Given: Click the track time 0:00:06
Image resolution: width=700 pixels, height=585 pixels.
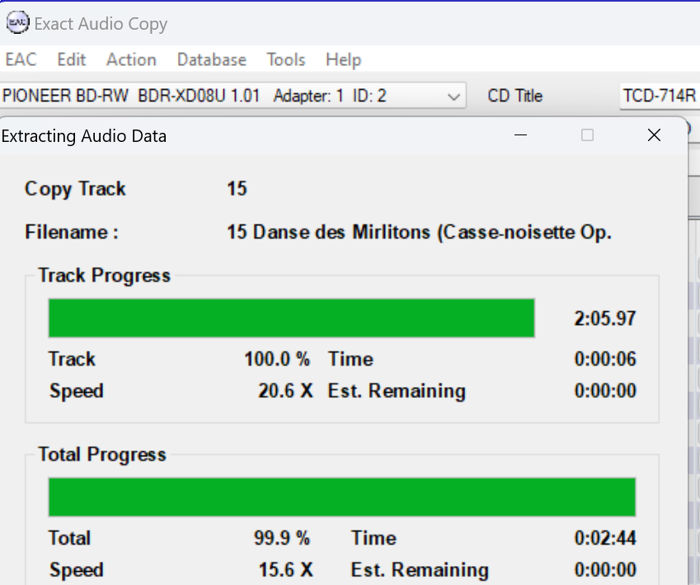Looking at the screenshot, I should click(x=605, y=359).
